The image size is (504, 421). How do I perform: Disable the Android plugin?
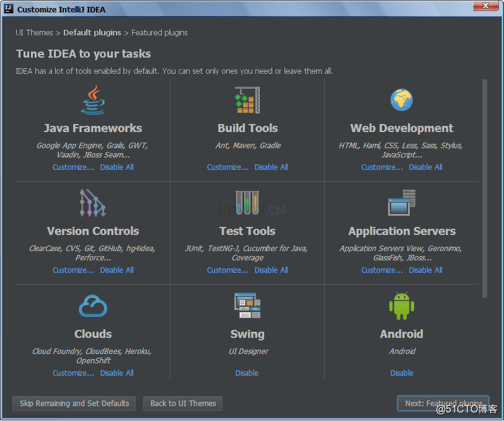pos(402,373)
